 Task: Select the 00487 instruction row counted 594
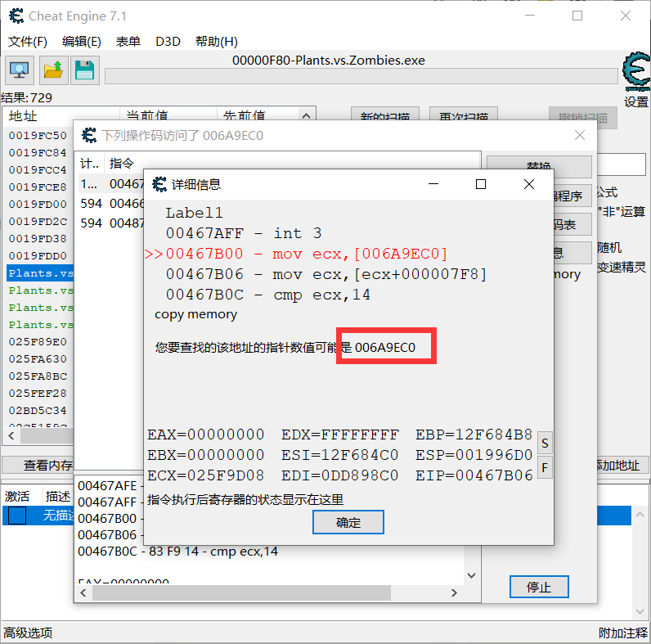coord(111,223)
